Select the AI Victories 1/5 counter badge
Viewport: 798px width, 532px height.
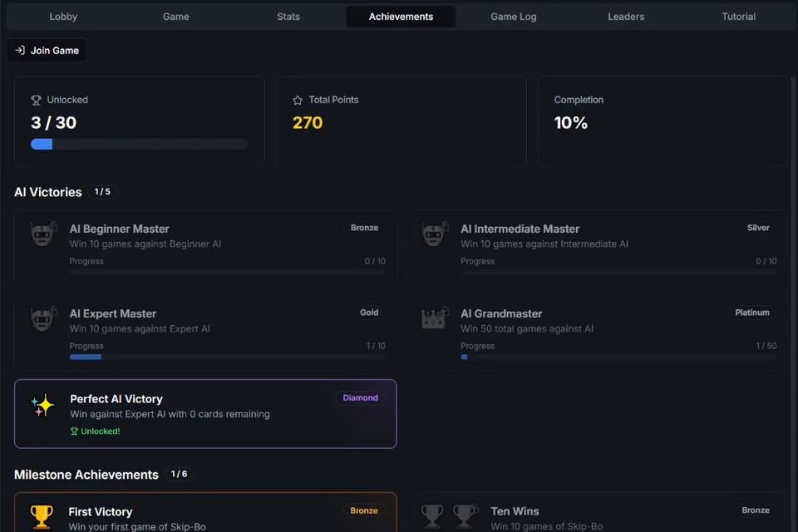point(102,192)
